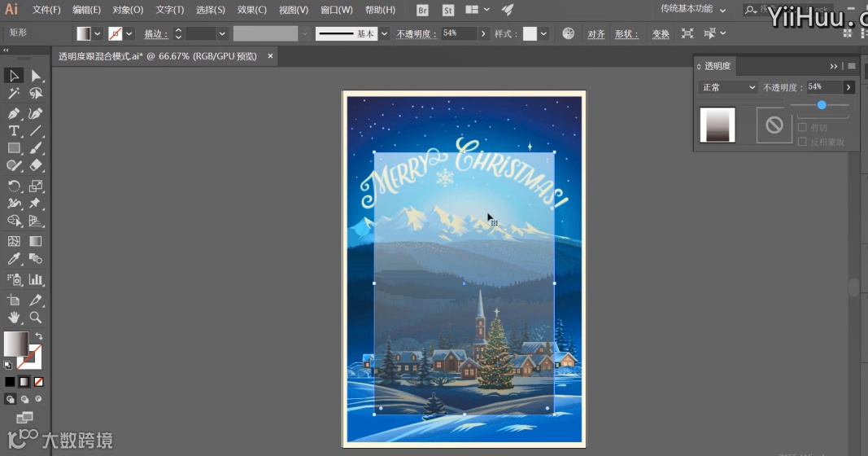Viewport: 868px width, 456px height.
Task: Open the stroke color dropdown in the control bar
Action: [x=129, y=34]
